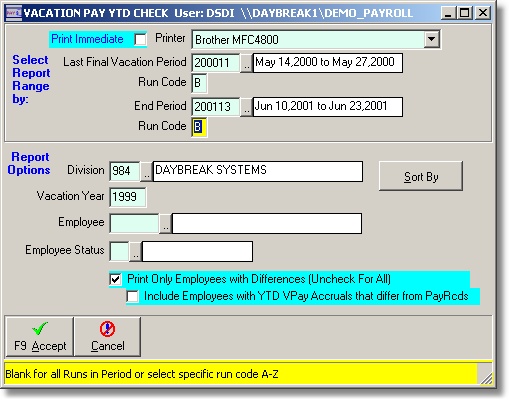Toggle the Print Immediate checkbox
The height and width of the screenshot is (401, 509).
140,39
